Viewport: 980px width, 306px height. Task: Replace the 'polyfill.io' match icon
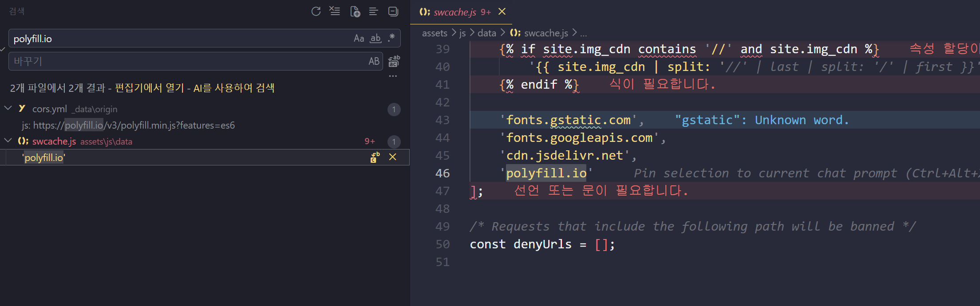click(375, 157)
